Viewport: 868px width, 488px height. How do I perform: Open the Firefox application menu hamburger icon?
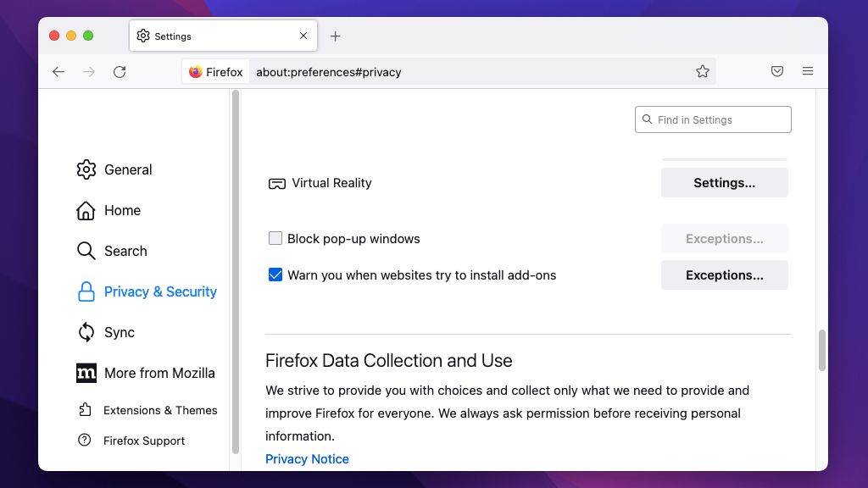pyautogui.click(x=808, y=71)
